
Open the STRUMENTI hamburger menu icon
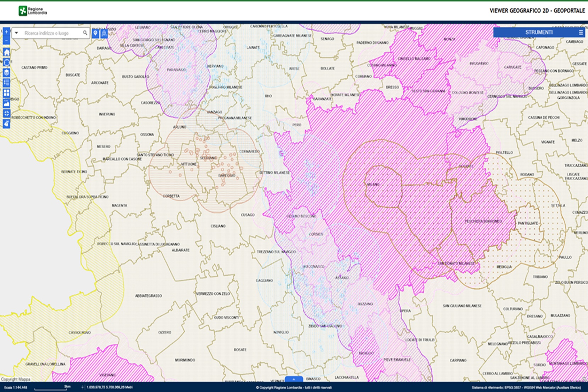tap(581, 32)
